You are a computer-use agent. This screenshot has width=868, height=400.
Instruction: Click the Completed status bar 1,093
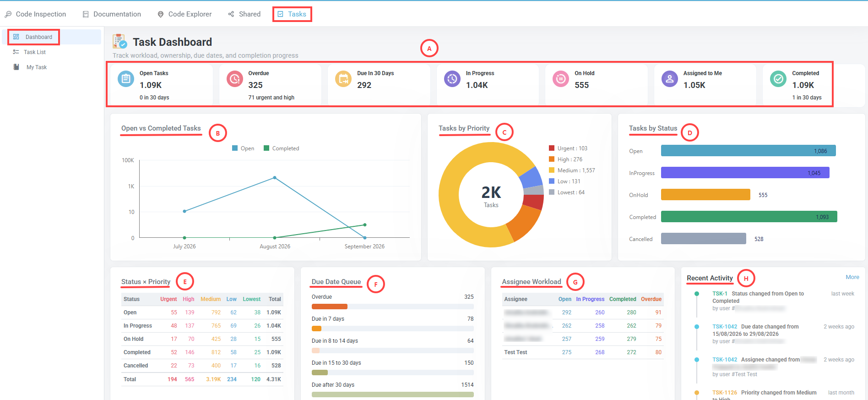749,217
